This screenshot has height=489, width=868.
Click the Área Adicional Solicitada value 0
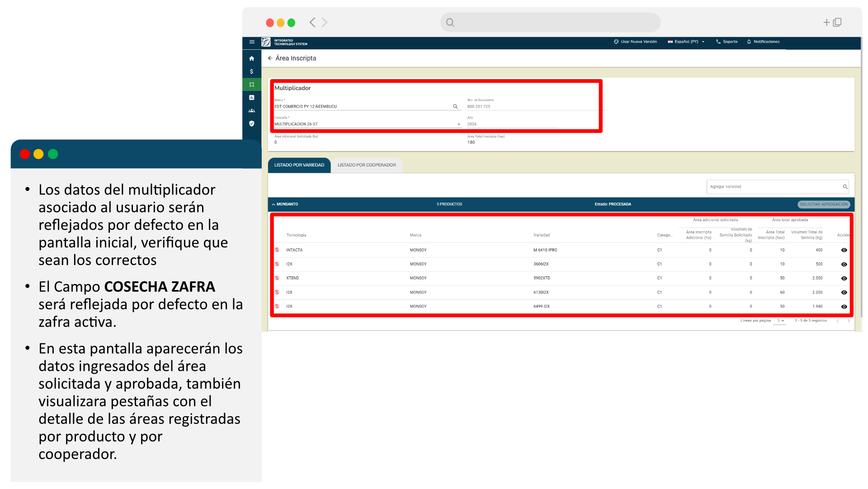[x=276, y=142]
